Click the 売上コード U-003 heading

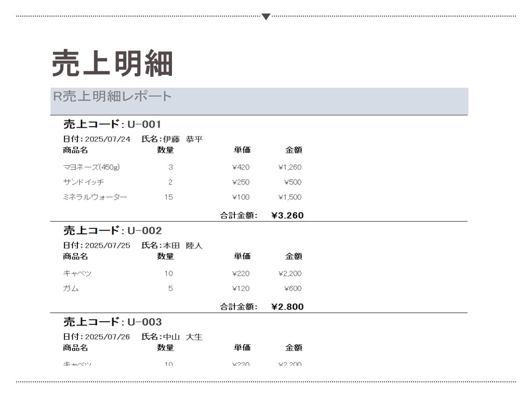tap(112, 322)
